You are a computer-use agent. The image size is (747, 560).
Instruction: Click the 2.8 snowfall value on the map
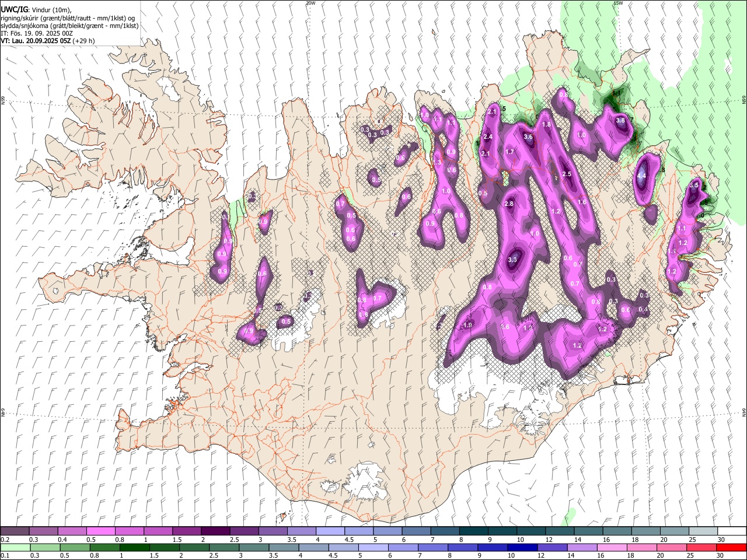(509, 204)
